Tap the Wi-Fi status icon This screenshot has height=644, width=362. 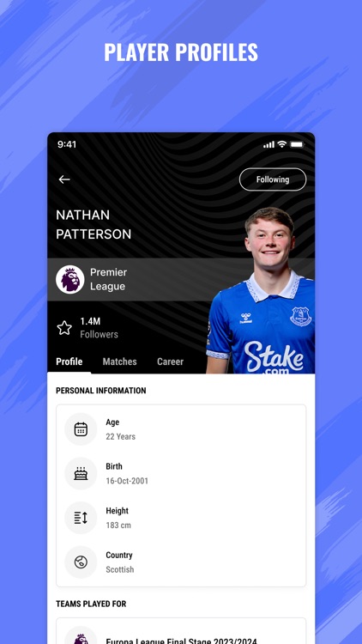point(281,144)
